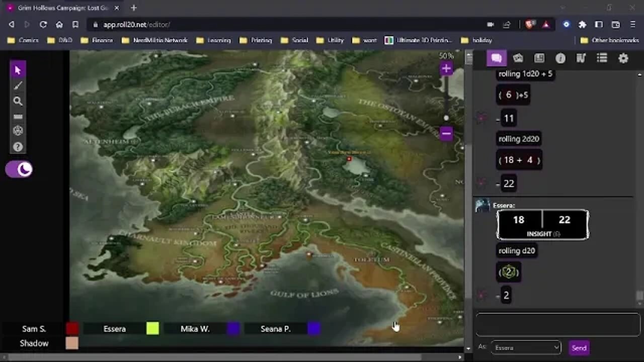The width and height of the screenshot is (644, 362).
Task: Click Essera's chat avatar
Action: 482,205
